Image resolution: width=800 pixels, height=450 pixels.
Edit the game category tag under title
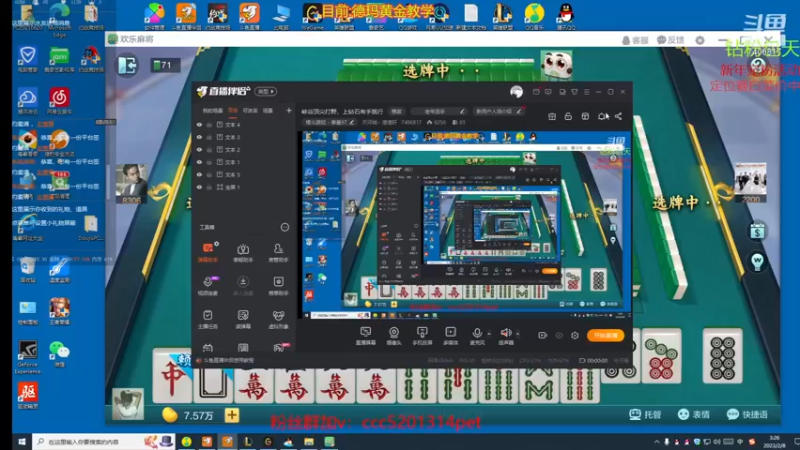pyautogui.click(x=330, y=122)
